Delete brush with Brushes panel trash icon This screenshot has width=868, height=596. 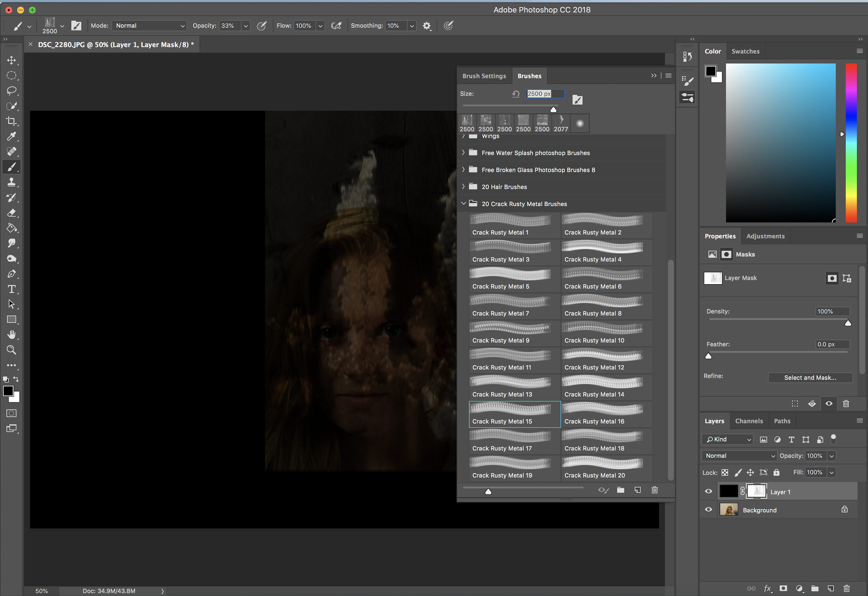(654, 490)
